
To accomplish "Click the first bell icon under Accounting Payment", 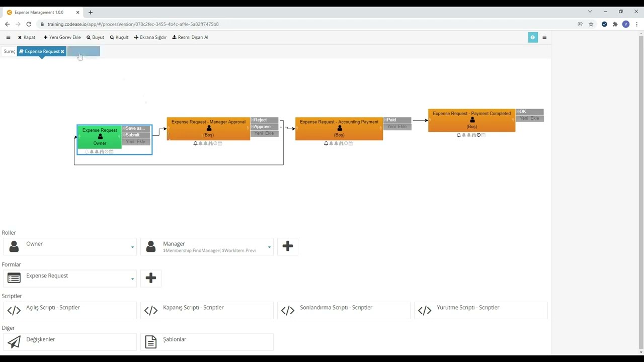I will (x=326, y=143).
